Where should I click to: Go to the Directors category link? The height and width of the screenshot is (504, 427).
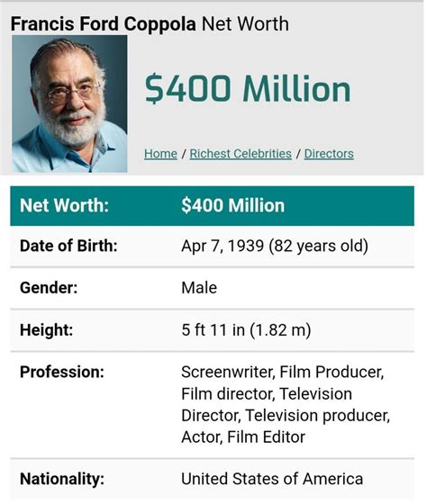[x=329, y=154]
